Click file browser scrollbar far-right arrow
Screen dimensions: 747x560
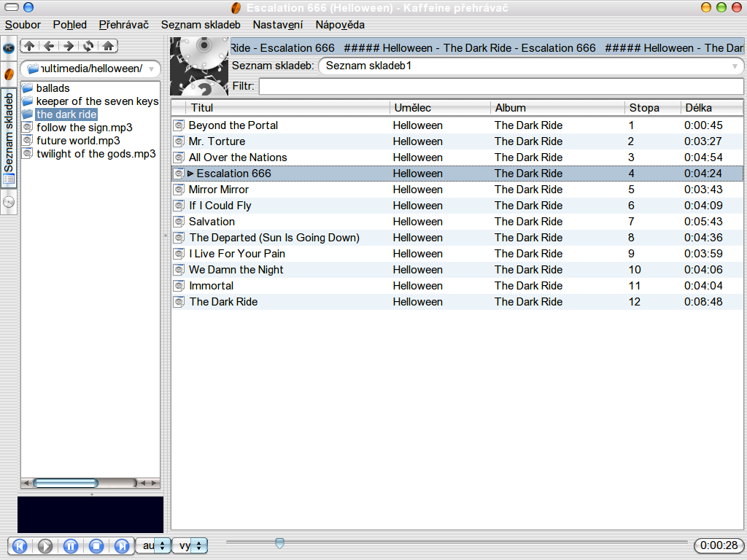click(154, 483)
